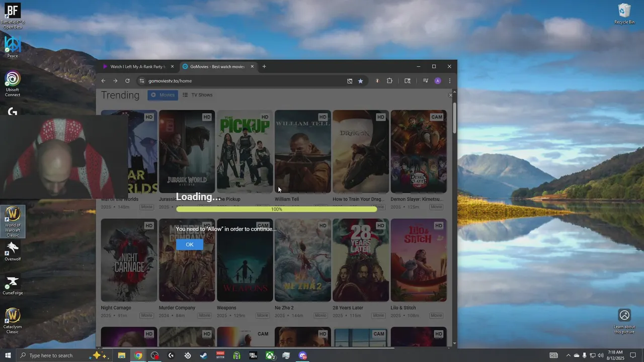Image resolution: width=644 pixels, height=362 pixels.
Task: Open Ne Zha 2 movie poster
Action: (303, 260)
